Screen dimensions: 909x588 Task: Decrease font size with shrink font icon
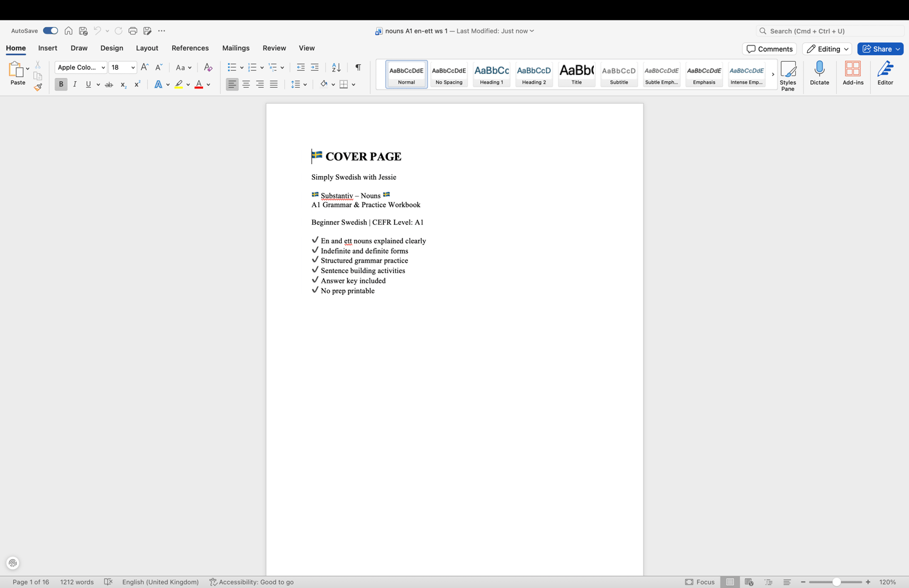(x=159, y=67)
